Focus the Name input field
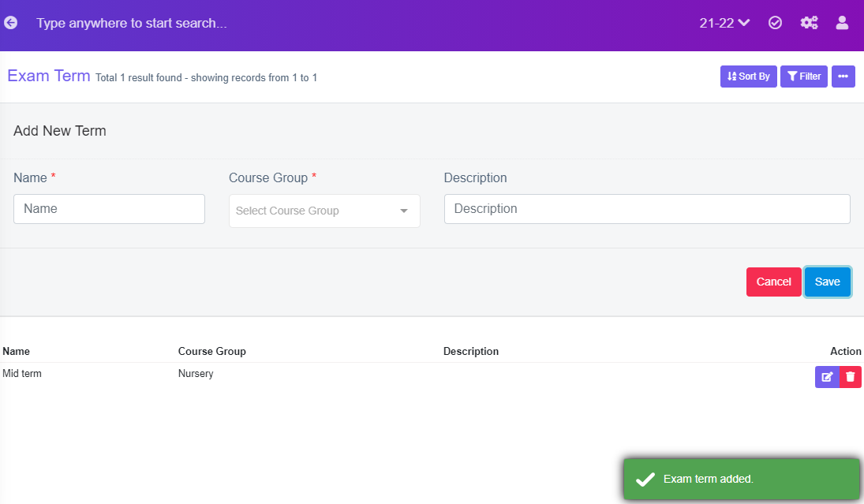The height and width of the screenshot is (504, 864). tap(109, 209)
